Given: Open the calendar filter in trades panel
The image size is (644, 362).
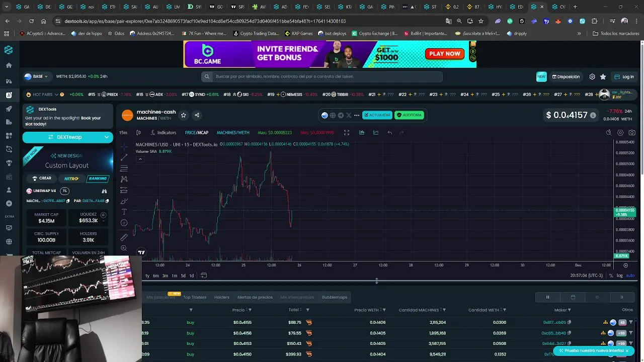Looking at the screenshot, I should 573,297.
